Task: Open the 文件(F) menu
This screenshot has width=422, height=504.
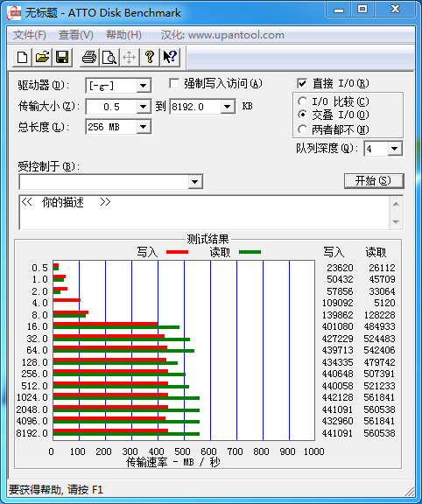Action: click(x=30, y=35)
